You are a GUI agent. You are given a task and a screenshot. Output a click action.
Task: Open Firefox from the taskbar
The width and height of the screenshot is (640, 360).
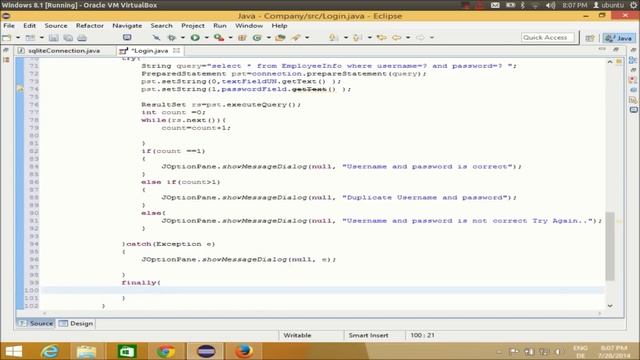(x=244, y=351)
